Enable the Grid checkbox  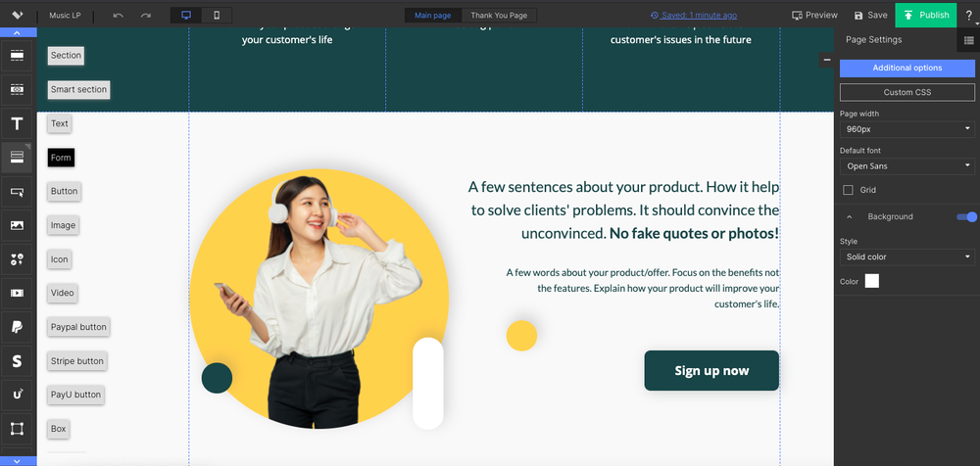coord(848,190)
